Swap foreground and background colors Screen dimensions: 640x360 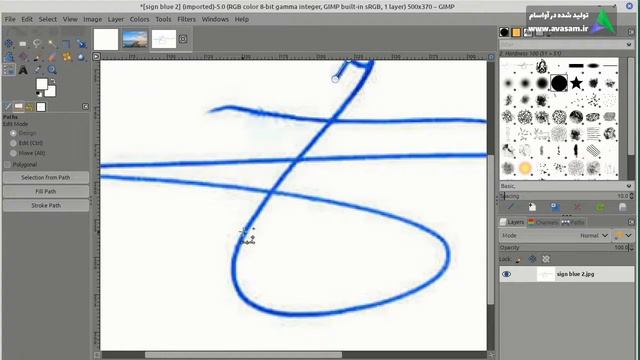[x=53, y=82]
